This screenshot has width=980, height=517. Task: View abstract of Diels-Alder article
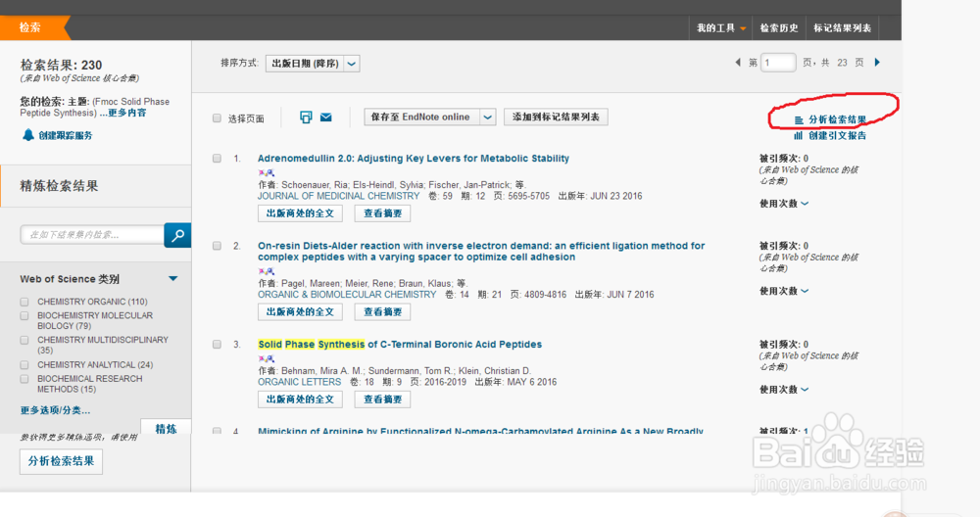click(x=382, y=312)
